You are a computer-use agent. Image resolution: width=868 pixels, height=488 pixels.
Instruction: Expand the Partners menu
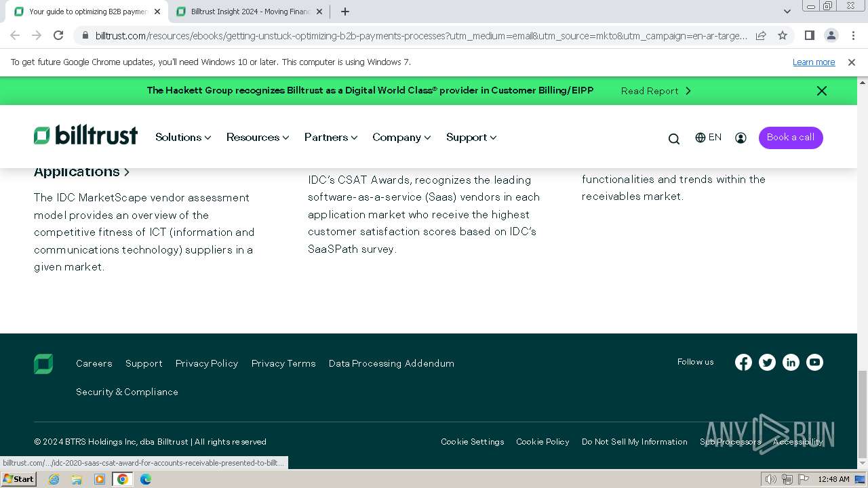(x=331, y=138)
